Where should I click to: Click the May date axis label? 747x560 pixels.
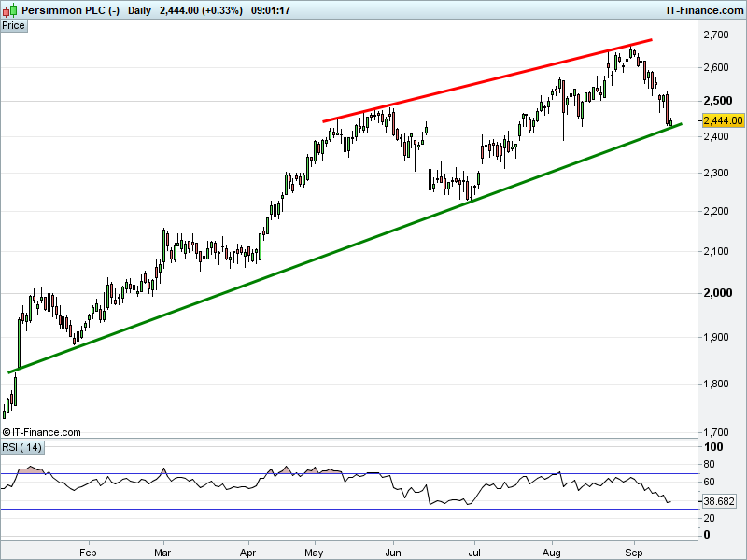pyautogui.click(x=314, y=553)
